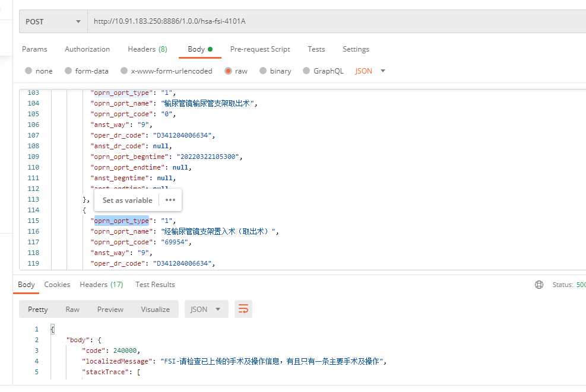Open the Authorization tab
Image resolution: width=586 pixels, height=392 pixels.
[87, 49]
